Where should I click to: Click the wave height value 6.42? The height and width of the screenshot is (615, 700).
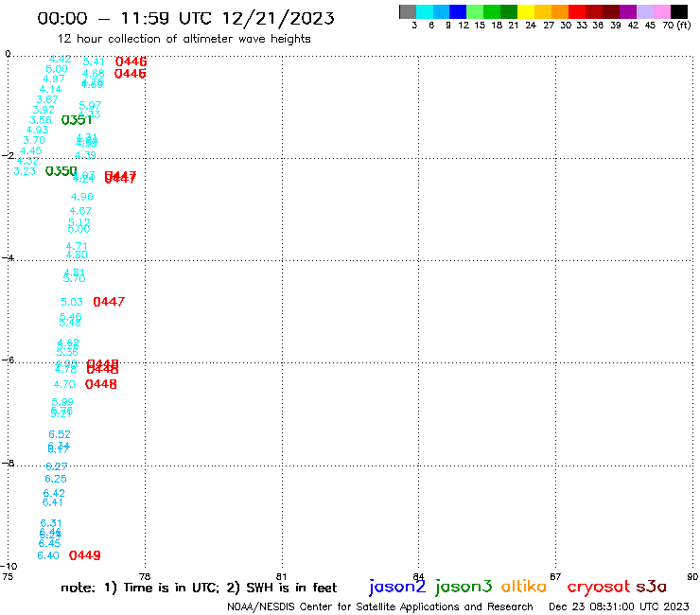[x=54, y=494]
